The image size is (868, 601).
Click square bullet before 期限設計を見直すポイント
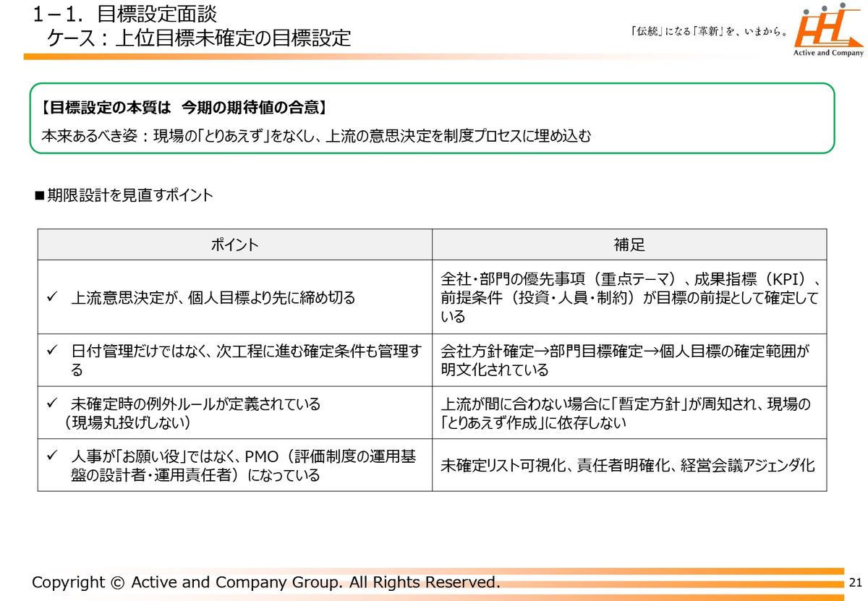(x=40, y=195)
